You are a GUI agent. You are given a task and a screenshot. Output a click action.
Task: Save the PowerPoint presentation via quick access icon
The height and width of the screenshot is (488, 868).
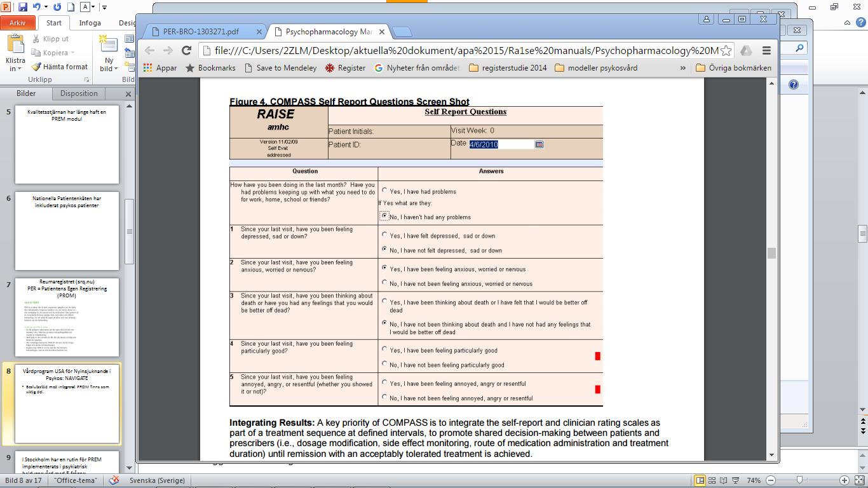point(23,7)
